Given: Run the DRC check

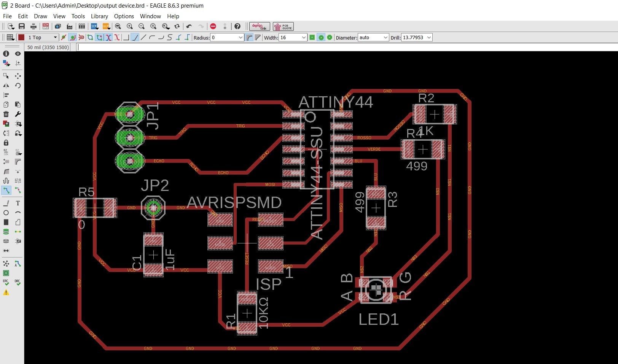Looking at the screenshot, I should pos(18,283).
